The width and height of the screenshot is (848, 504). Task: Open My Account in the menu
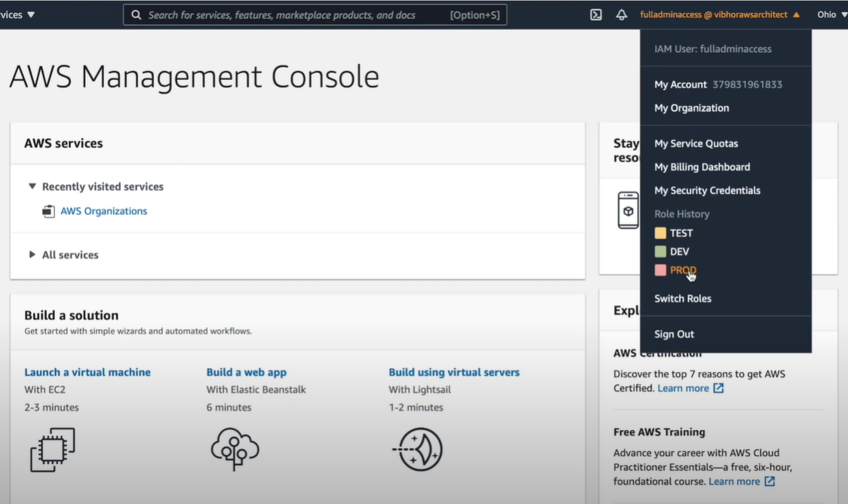(681, 85)
